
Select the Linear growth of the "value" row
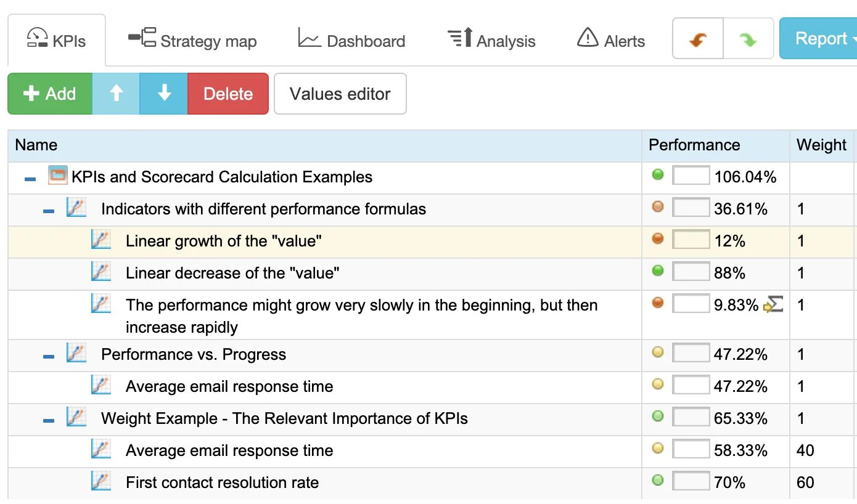[431, 242]
